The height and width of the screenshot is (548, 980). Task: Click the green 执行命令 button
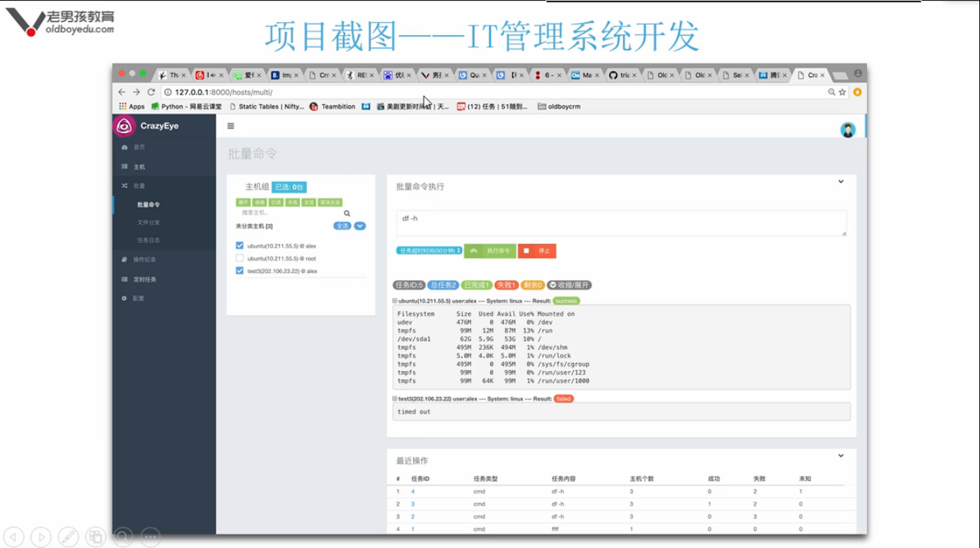click(490, 251)
